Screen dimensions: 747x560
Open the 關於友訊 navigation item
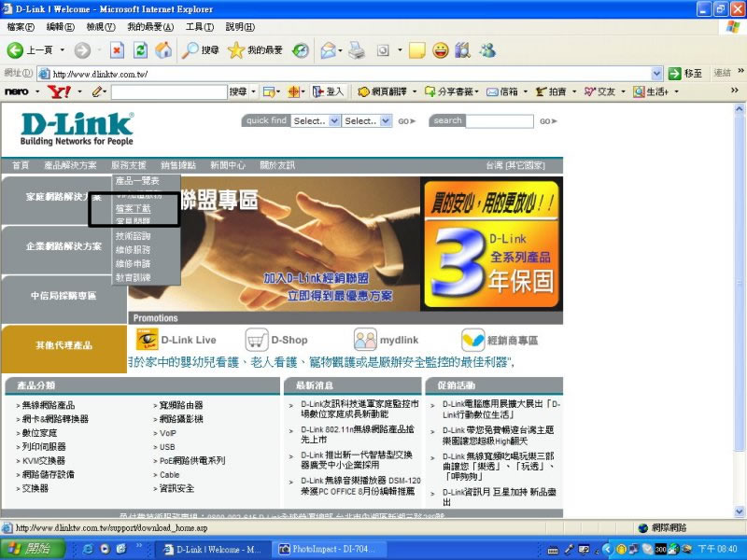[x=277, y=165]
